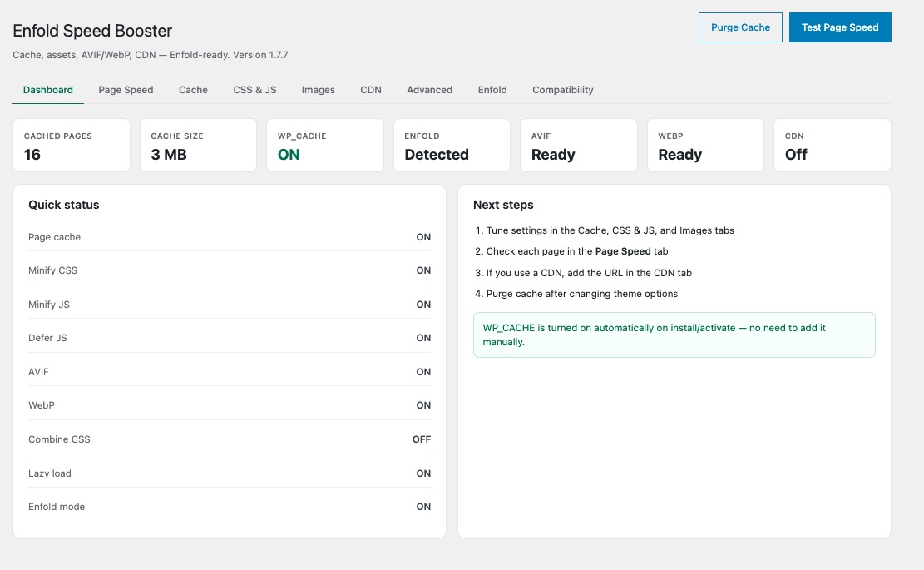The image size is (924, 570).
Task: Click the AVIF Ready card
Action: tap(579, 146)
